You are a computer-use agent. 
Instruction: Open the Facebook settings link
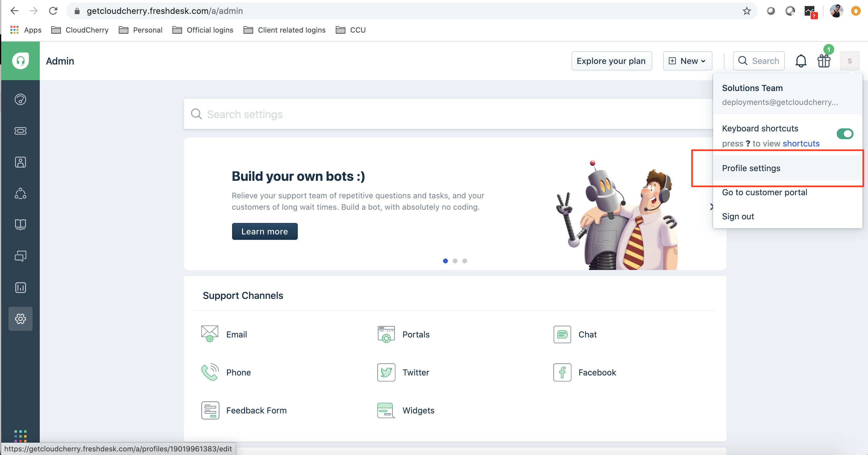[597, 372]
